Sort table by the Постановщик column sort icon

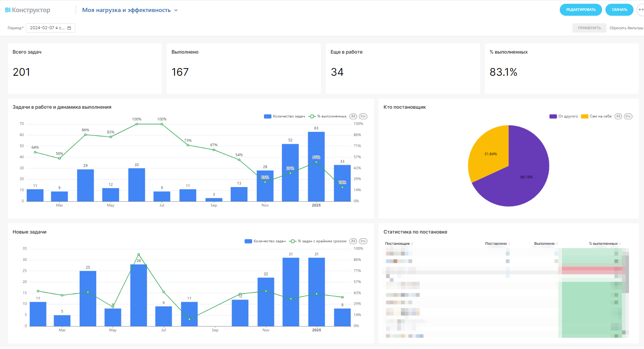point(412,244)
